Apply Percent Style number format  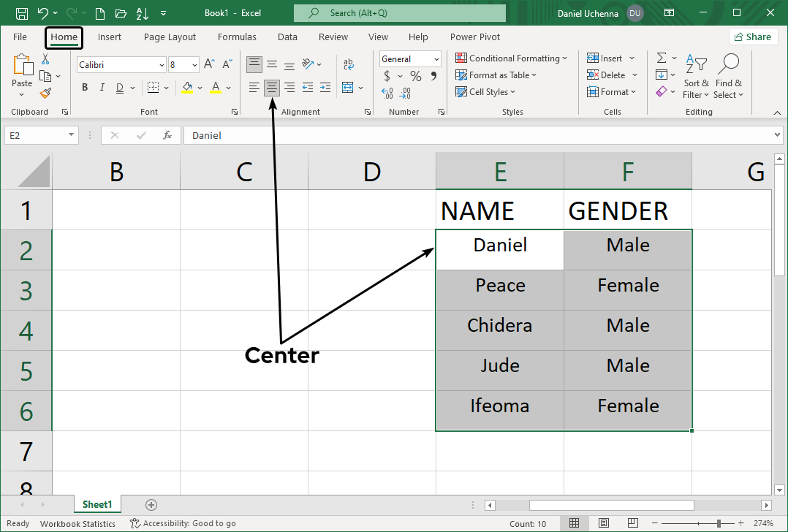click(x=415, y=76)
